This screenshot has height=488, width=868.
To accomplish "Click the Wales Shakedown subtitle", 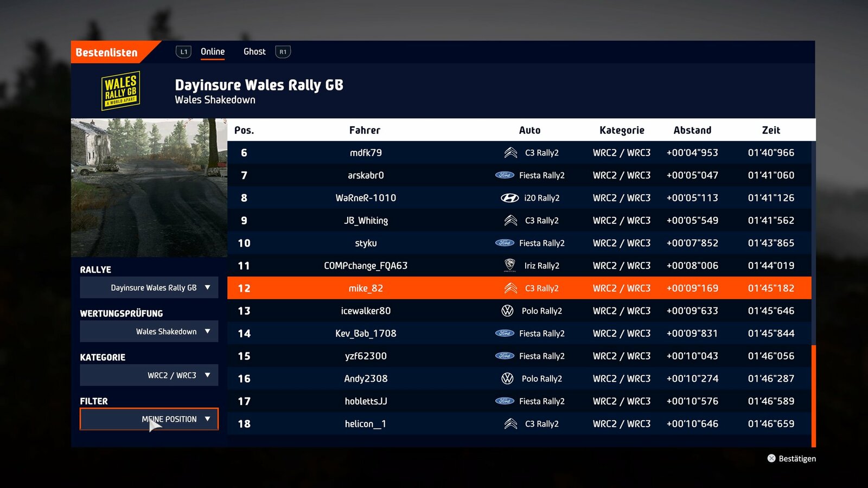I will 215,100.
